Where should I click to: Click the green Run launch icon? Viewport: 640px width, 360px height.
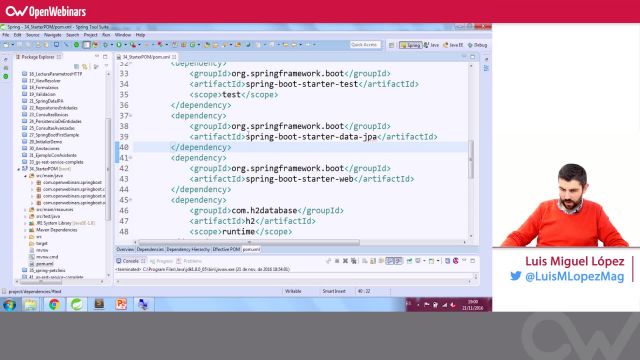[119, 45]
